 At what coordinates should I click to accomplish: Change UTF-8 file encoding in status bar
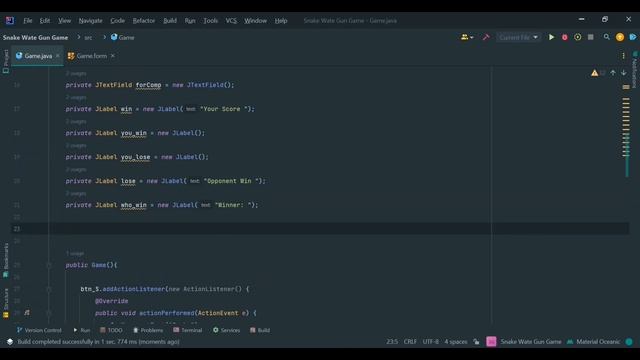(431, 342)
